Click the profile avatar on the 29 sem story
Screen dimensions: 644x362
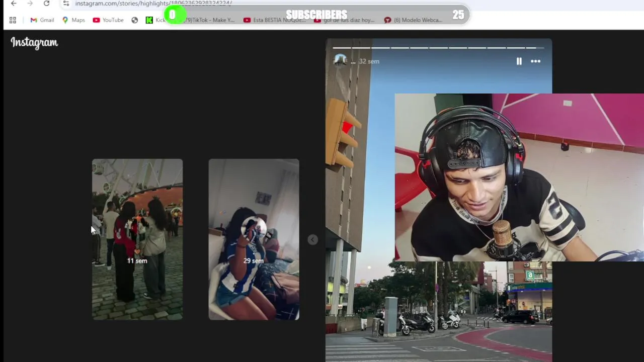254,229
